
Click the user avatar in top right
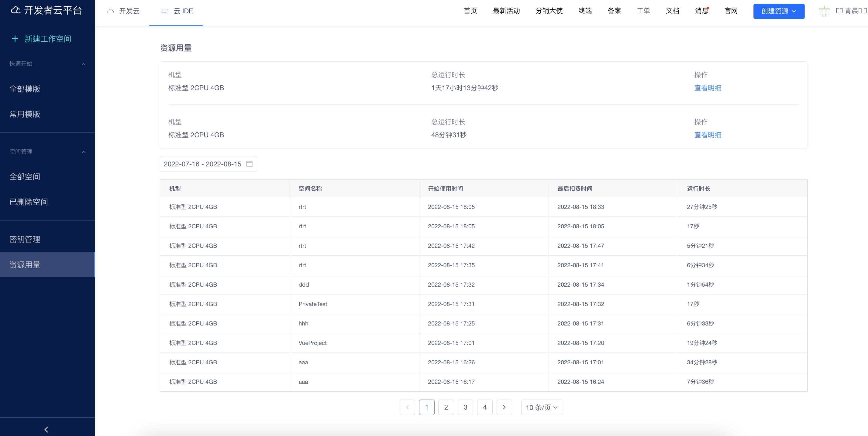click(824, 11)
